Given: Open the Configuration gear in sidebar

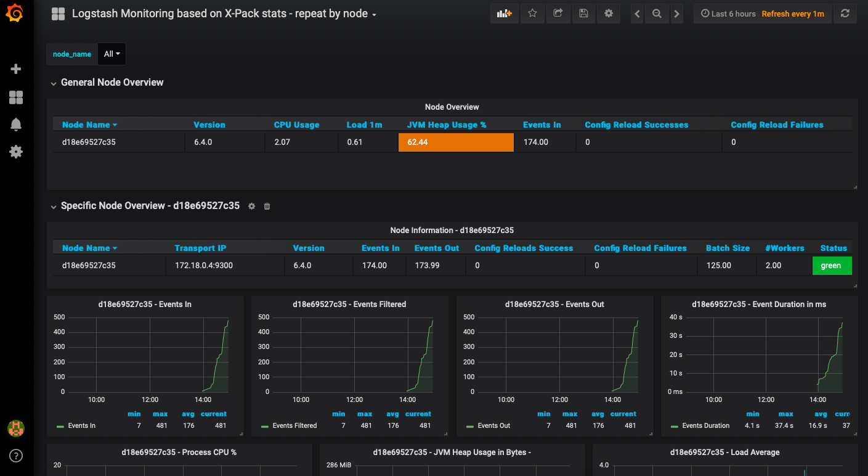Looking at the screenshot, I should (x=17, y=152).
